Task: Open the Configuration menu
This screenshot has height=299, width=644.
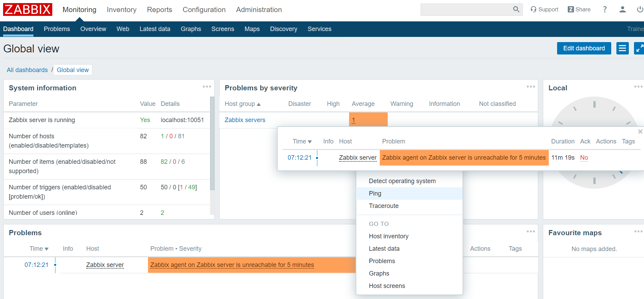Action: 204,10
